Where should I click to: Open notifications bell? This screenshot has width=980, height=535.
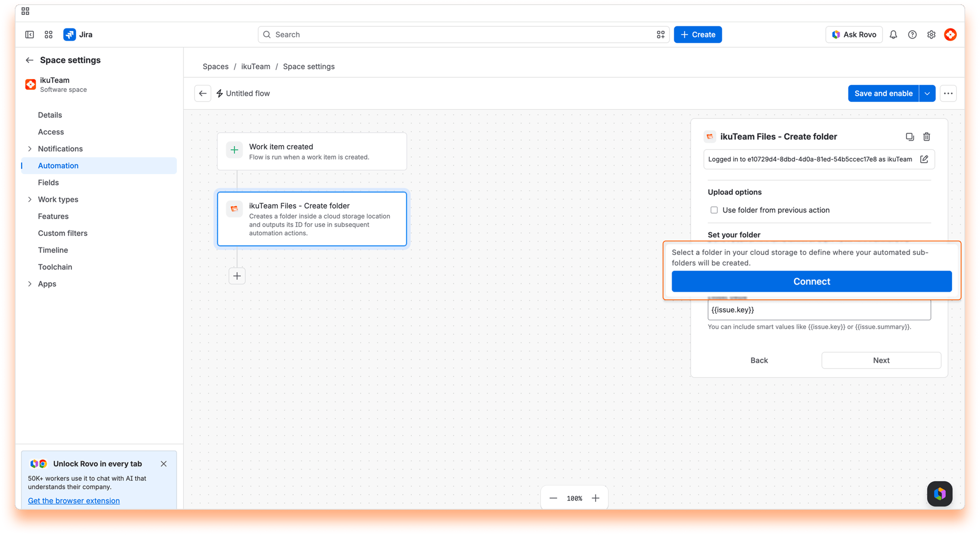[x=893, y=34]
